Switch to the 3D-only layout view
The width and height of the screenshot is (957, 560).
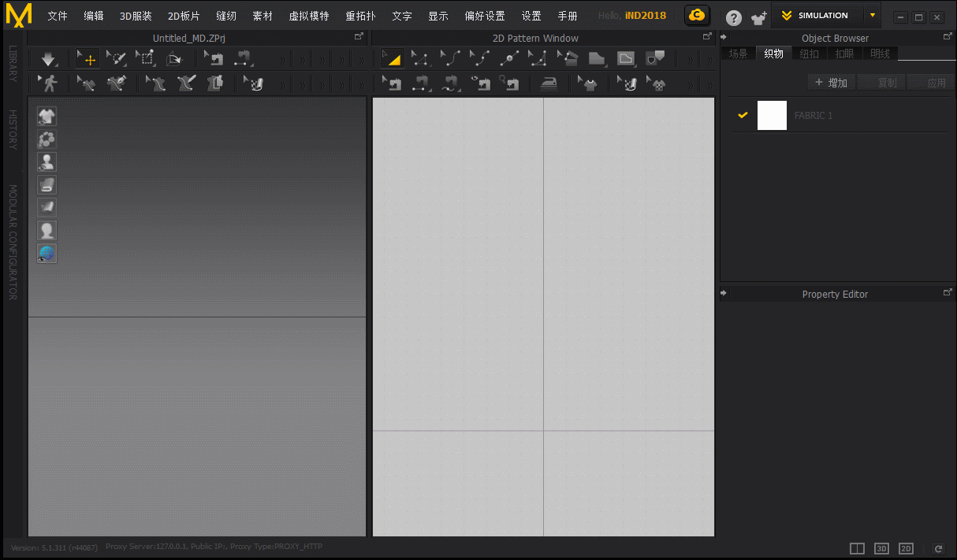tap(882, 548)
